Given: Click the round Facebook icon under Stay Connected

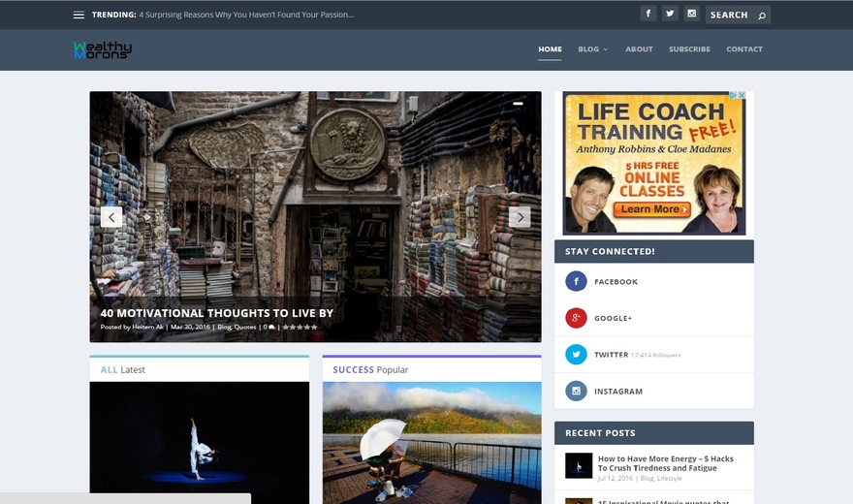Looking at the screenshot, I should (x=576, y=282).
